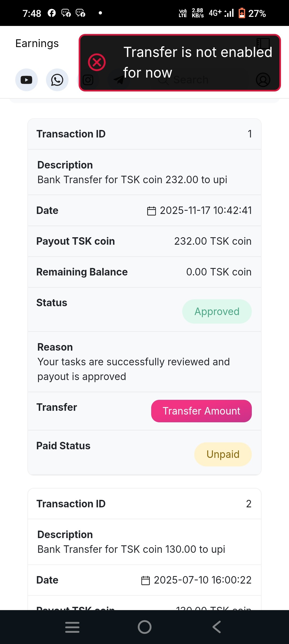This screenshot has height=644, width=289.
Task: Open the recent apps menu button
Action: [72, 627]
